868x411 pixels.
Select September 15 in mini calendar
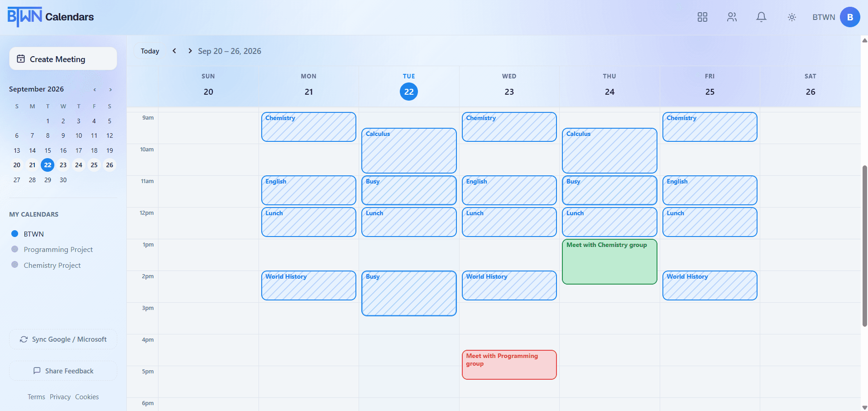[48, 150]
